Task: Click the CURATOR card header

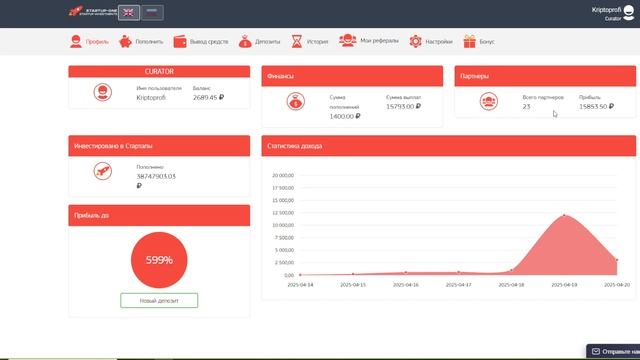Action: [159, 71]
